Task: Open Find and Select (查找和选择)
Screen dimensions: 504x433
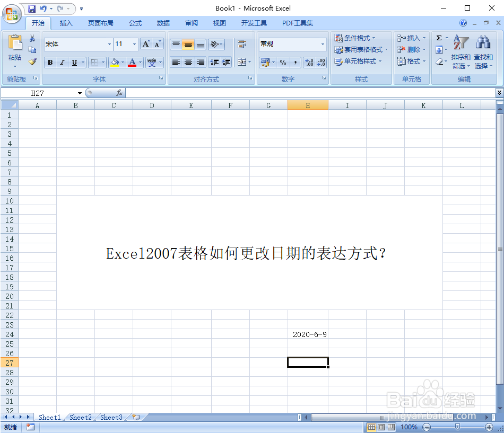Action: tap(483, 52)
